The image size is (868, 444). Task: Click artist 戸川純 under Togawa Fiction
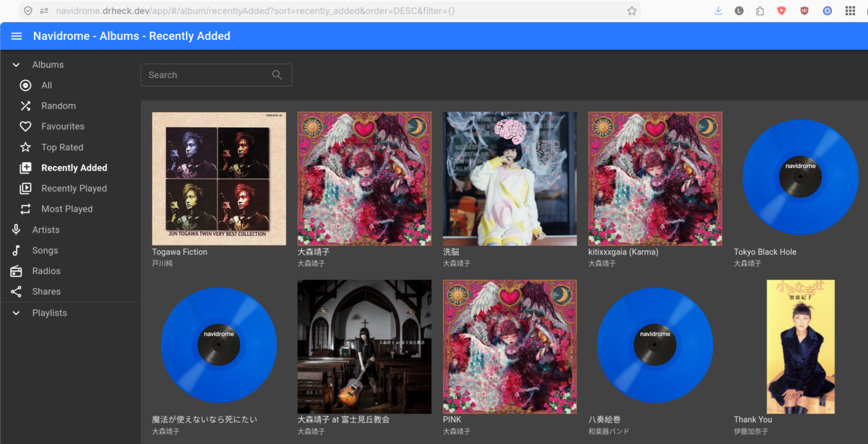click(162, 264)
